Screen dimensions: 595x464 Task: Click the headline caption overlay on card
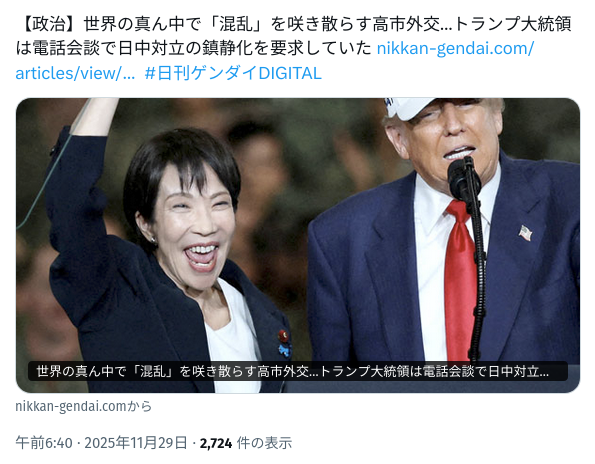(x=298, y=371)
